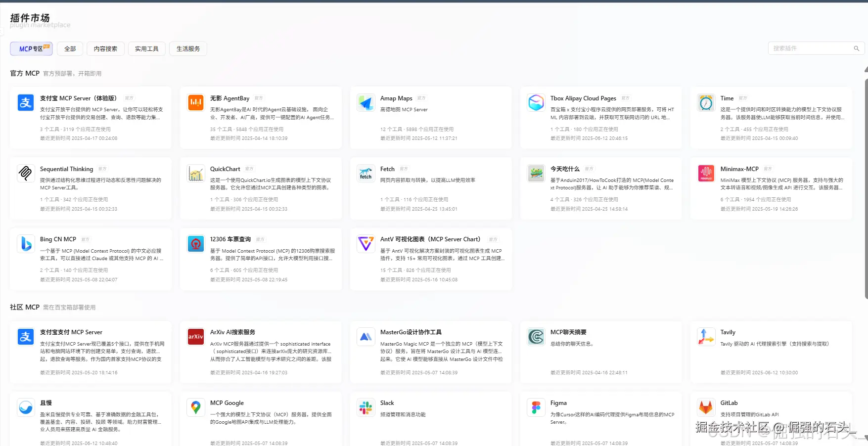
Task: Open the Sequential Thinking plugin card
Action: pos(91,188)
